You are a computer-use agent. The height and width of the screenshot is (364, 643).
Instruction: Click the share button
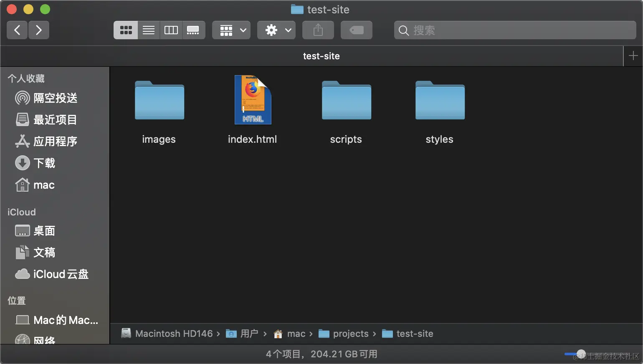[x=318, y=30]
